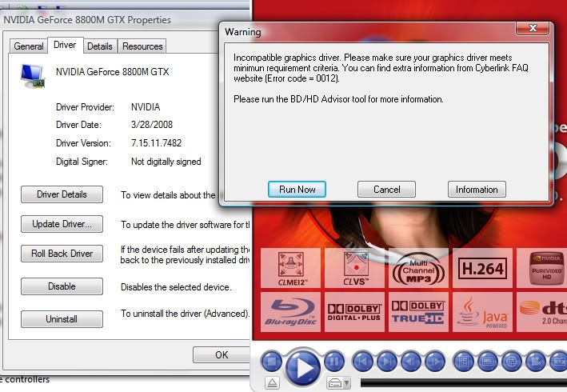567x392 pixels.
Task: Skip to previous chapter button
Action: 363,362
